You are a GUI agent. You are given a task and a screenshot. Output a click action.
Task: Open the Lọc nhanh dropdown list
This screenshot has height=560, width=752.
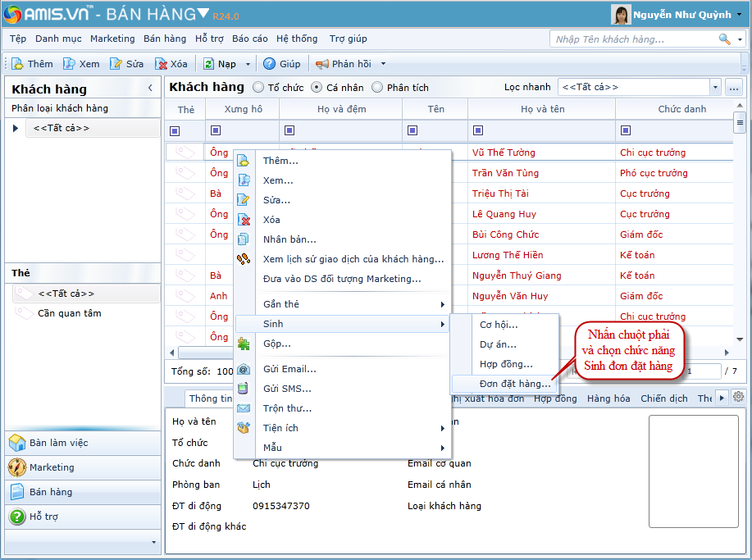point(714,87)
